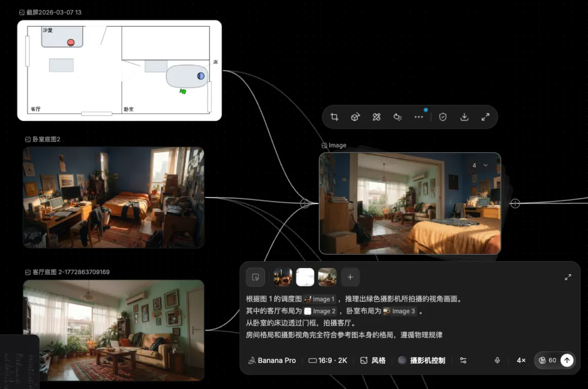588x389 pixels.
Task: Click the microphone voice input icon
Action: pos(497,361)
